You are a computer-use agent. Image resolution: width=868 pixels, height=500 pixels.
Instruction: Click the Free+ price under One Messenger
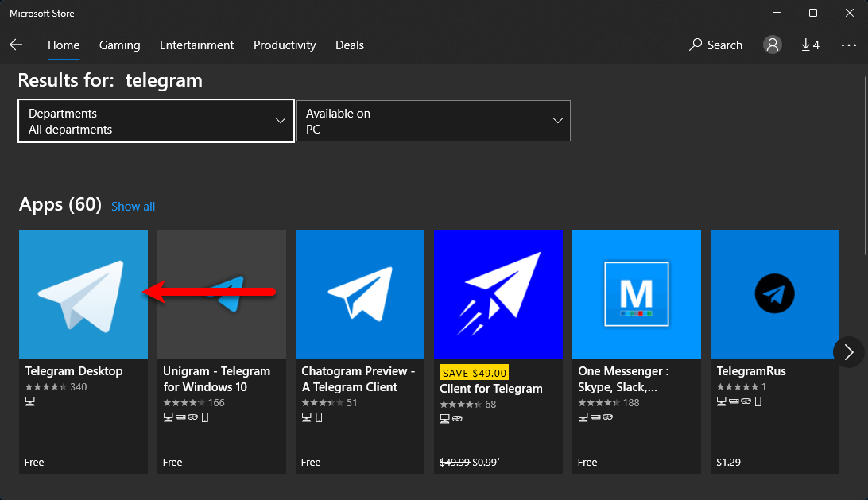point(589,463)
